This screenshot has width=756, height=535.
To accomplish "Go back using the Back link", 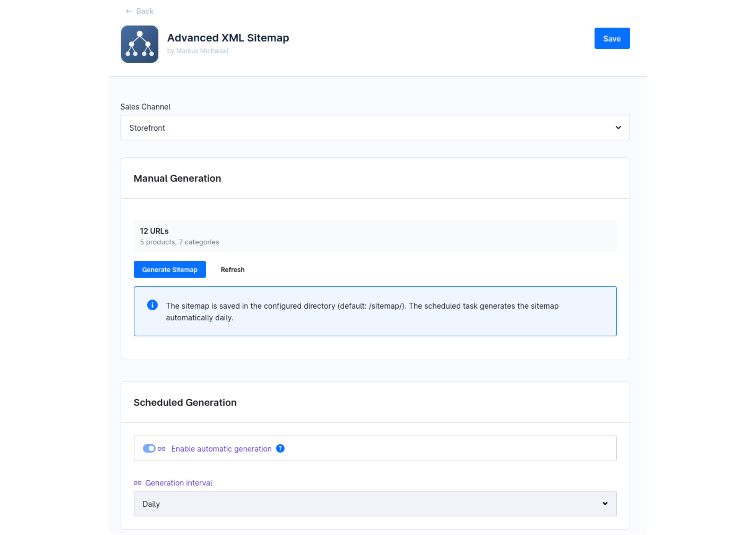I will click(x=140, y=11).
